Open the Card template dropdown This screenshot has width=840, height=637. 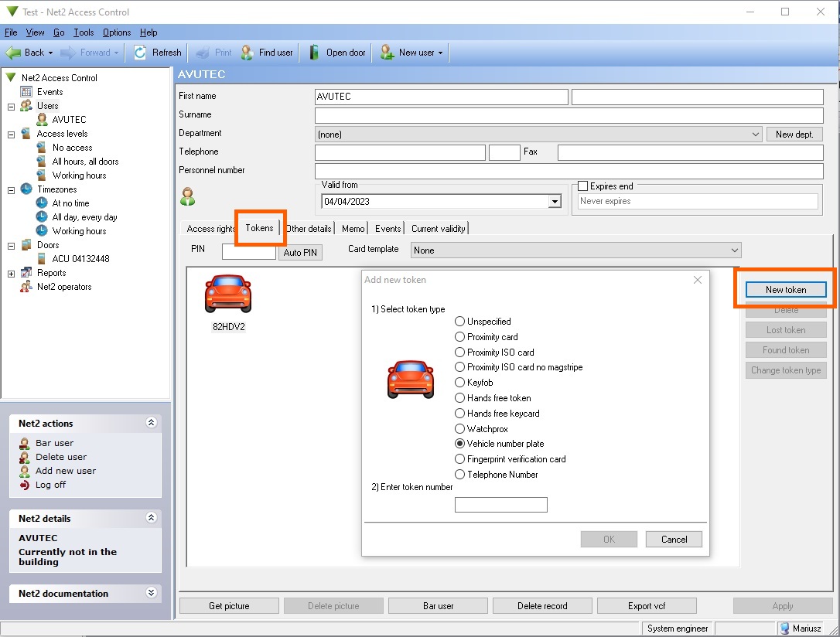coord(735,250)
